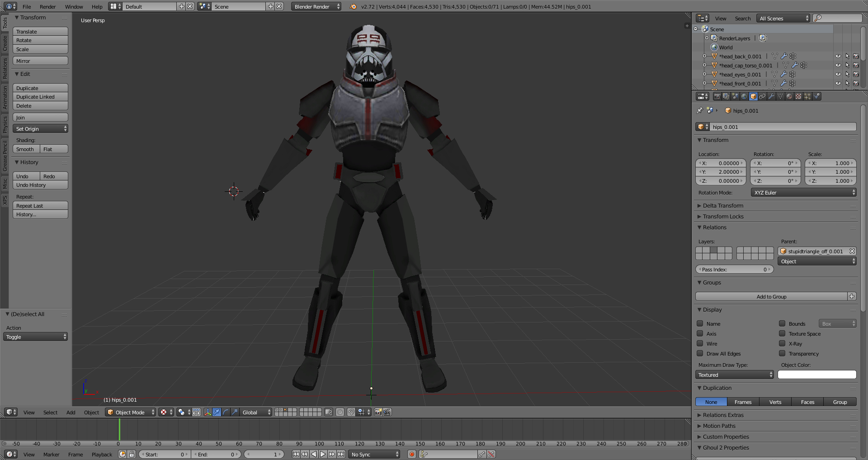Click the Add to Group button
This screenshot has height=460, width=868.
[771, 296]
